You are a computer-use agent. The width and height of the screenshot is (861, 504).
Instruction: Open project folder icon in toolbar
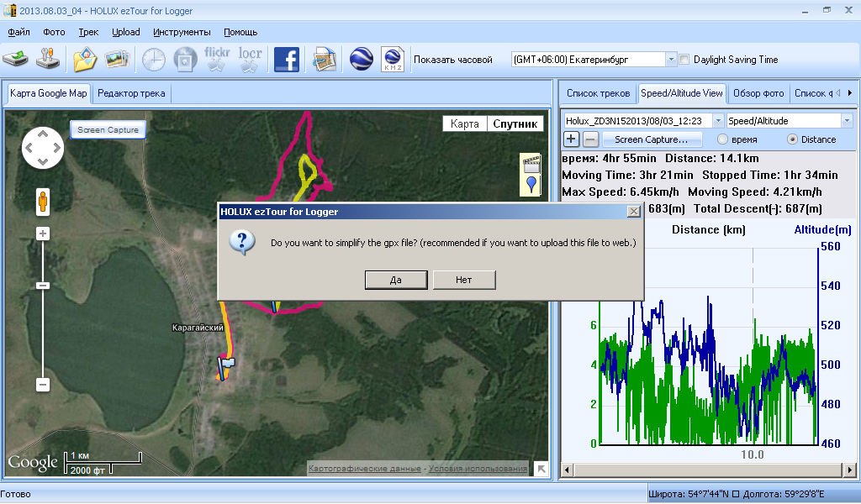(x=85, y=60)
